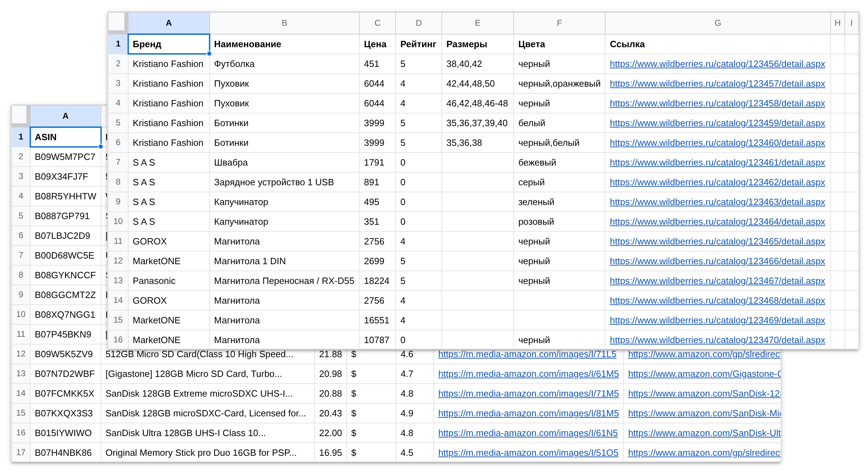Image resolution: width=868 pixels, height=472 pixels.
Task: Select the B015IYWIWO ASIN cell
Action: click(66, 433)
